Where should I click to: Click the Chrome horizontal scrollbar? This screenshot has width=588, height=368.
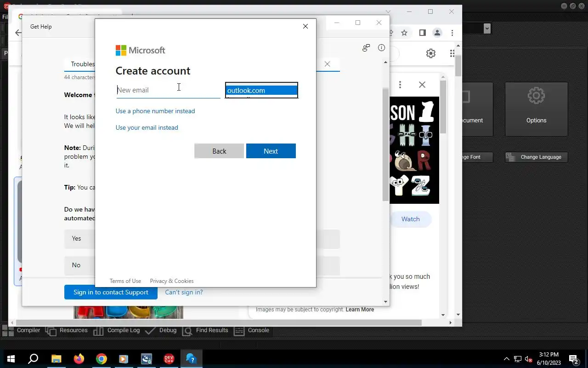point(219,322)
